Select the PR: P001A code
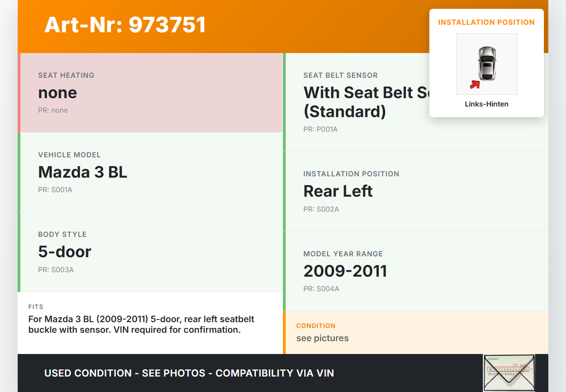 tap(320, 129)
